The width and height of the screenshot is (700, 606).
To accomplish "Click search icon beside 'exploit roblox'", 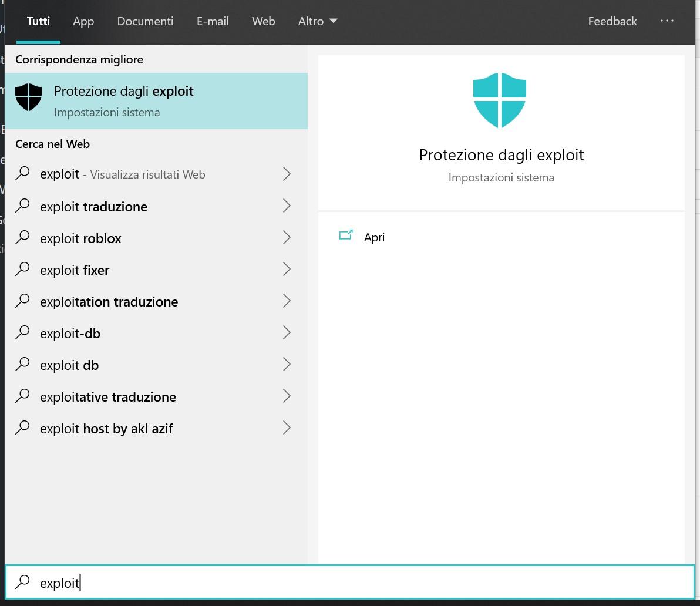I will [22, 237].
